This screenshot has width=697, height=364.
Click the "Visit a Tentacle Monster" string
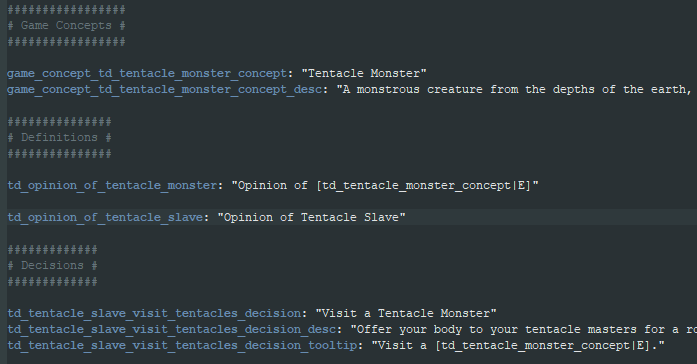coord(406,313)
